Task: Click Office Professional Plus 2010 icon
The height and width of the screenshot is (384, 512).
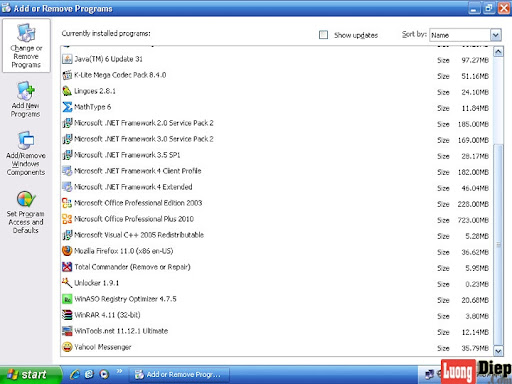Action: click(x=67, y=219)
